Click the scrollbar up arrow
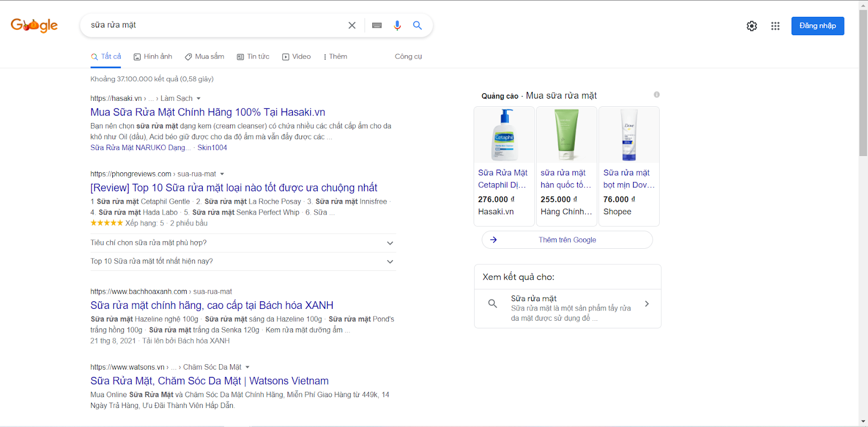 tap(863, 5)
